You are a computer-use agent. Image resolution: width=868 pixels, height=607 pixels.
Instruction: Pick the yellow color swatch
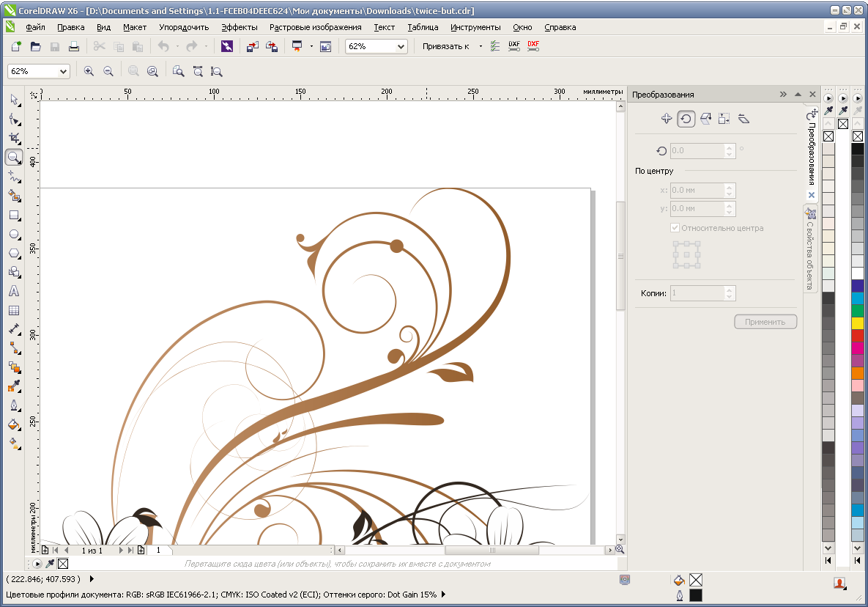[x=858, y=323]
